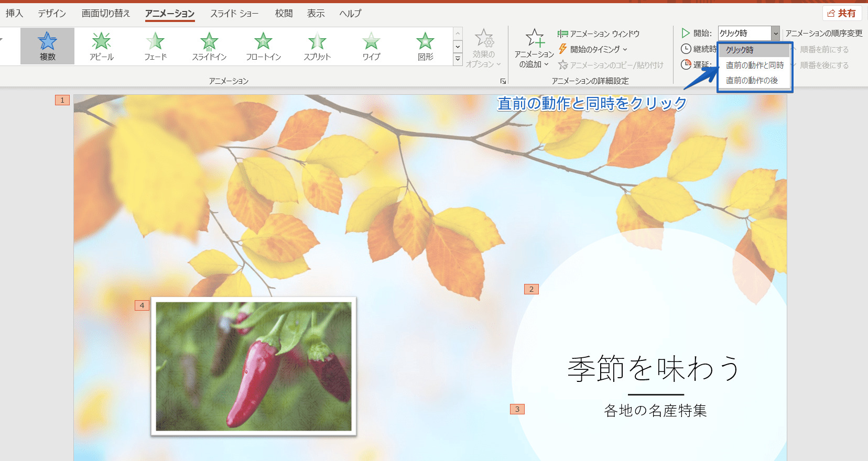Switch to the スライド ショー tab
Screen dimensions: 868x461
point(234,13)
